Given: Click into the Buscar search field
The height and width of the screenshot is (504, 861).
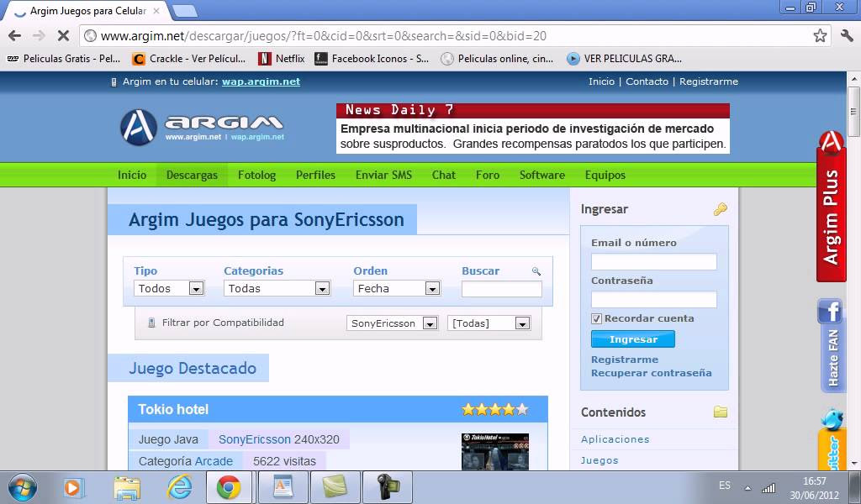Looking at the screenshot, I should pyautogui.click(x=501, y=289).
